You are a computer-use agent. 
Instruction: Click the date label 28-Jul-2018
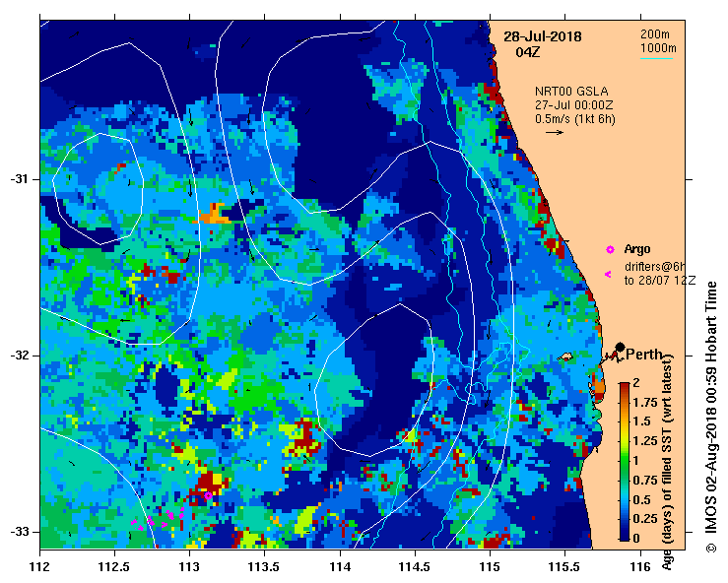coord(542,36)
